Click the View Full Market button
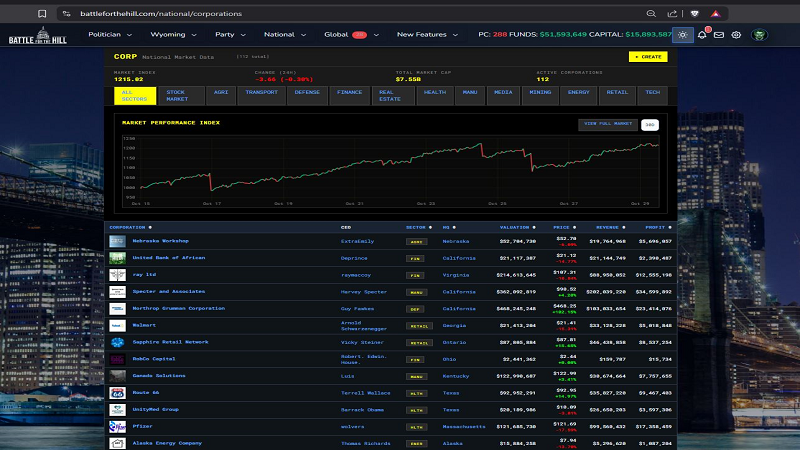This screenshot has width=800, height=450. pos(608,125)
